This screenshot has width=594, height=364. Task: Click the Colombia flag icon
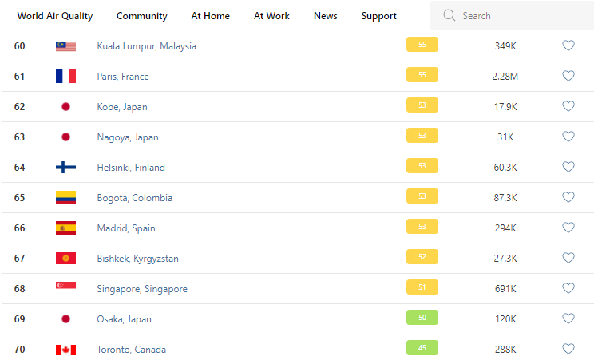(65, 198)
